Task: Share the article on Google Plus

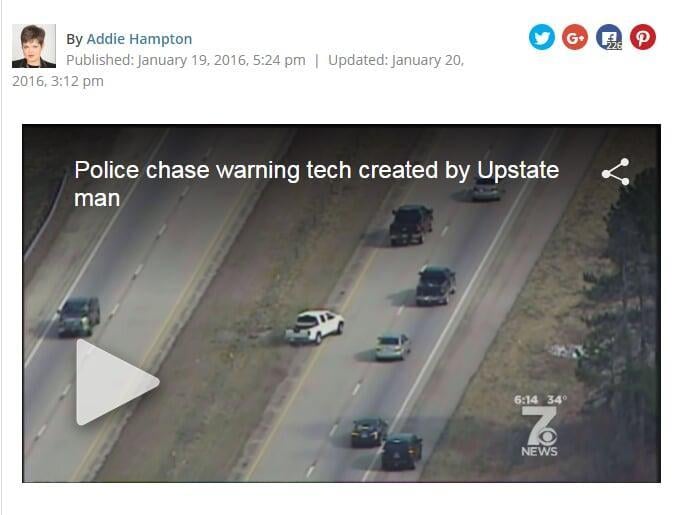Action: pyautogui.click(x=575, y=37)
